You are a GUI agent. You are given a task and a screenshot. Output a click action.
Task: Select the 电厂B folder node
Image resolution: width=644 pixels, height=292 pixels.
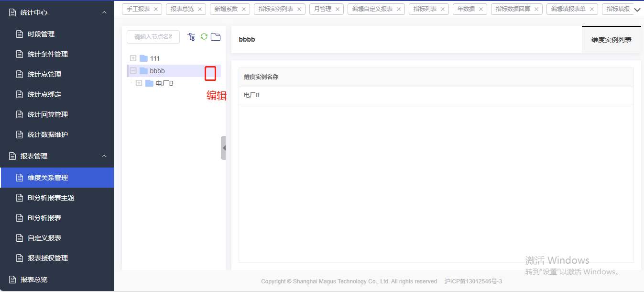(164, 83)
